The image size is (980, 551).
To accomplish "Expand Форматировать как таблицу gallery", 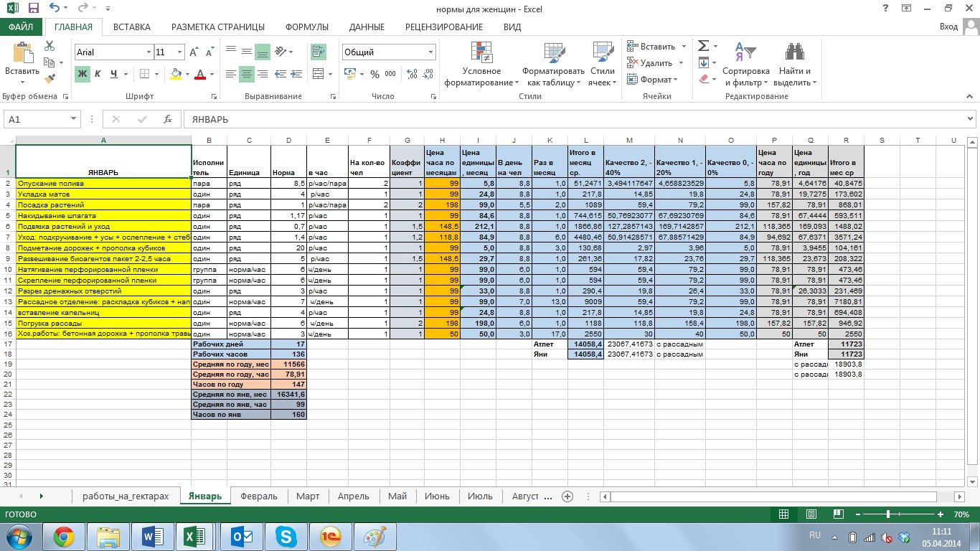I will 553,65.
